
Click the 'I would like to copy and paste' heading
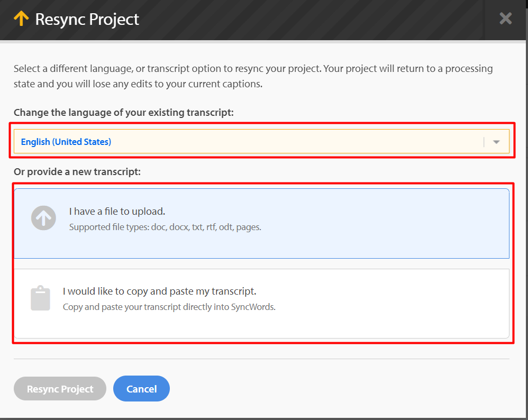[160, 291]
